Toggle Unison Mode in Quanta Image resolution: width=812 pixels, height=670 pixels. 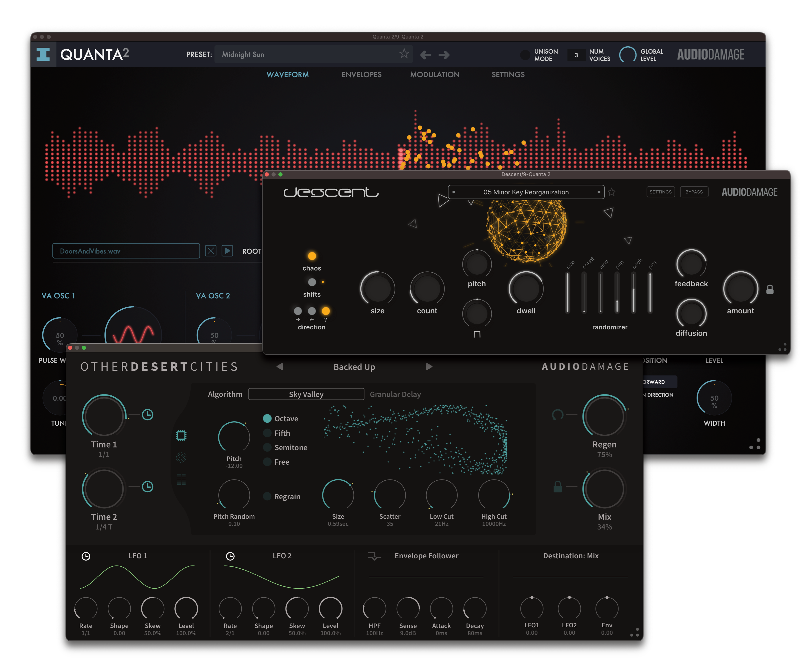525,55
